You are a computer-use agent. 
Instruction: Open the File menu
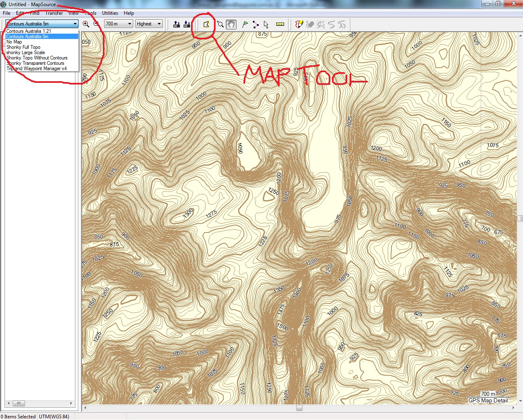(x=7, y=13)
